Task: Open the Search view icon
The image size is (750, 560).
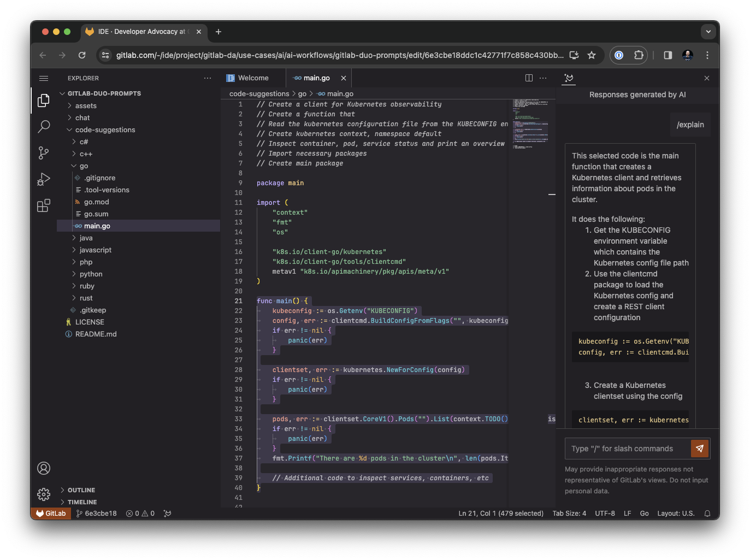Action: [x=44, y=127]
